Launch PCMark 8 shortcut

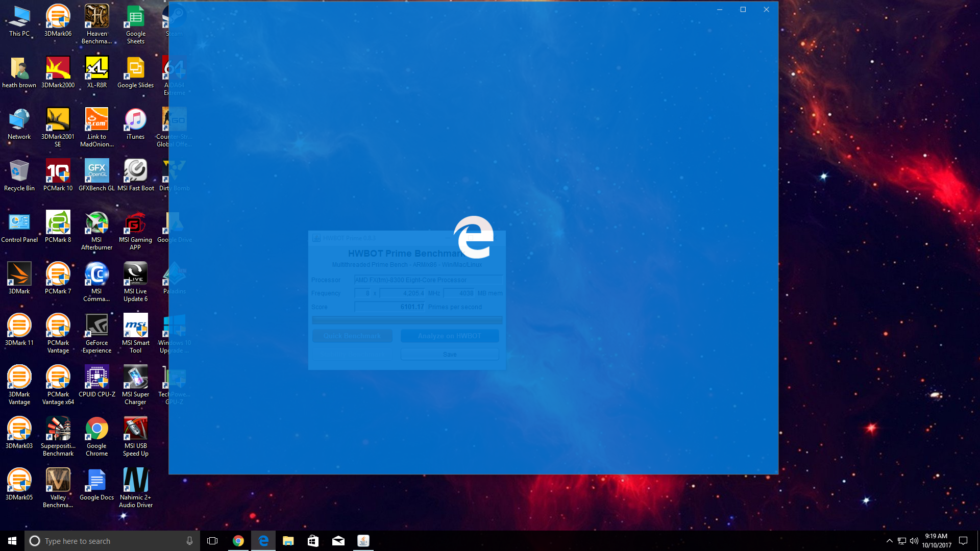click(58, 228)
